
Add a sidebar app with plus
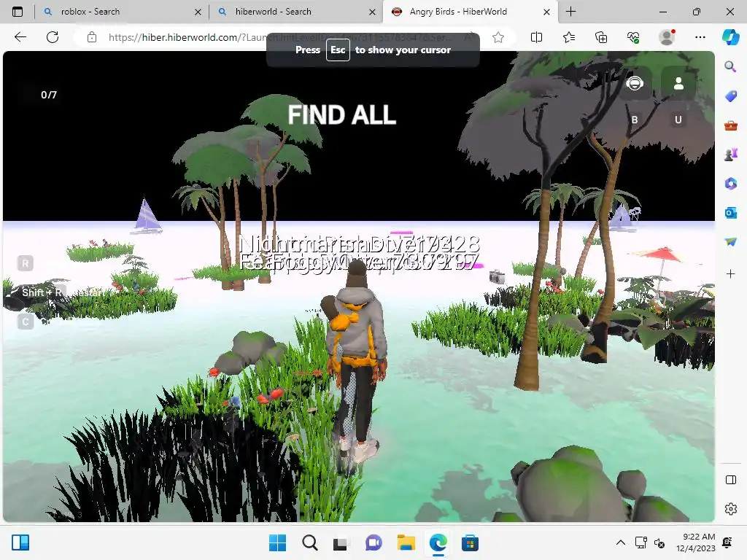pos(730,274)
